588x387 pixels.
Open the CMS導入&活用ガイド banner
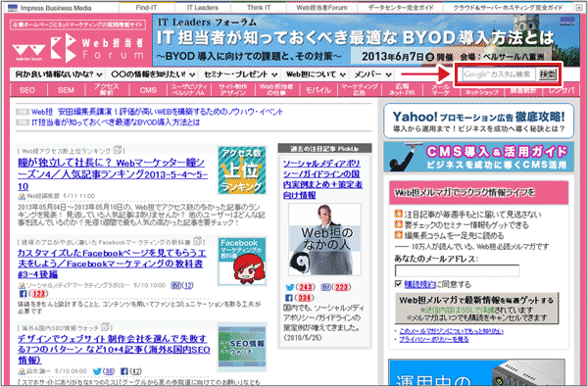478,157
